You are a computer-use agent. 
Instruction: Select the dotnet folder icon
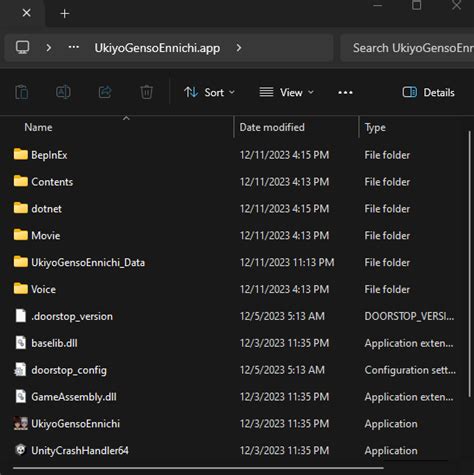click(21, 208)
